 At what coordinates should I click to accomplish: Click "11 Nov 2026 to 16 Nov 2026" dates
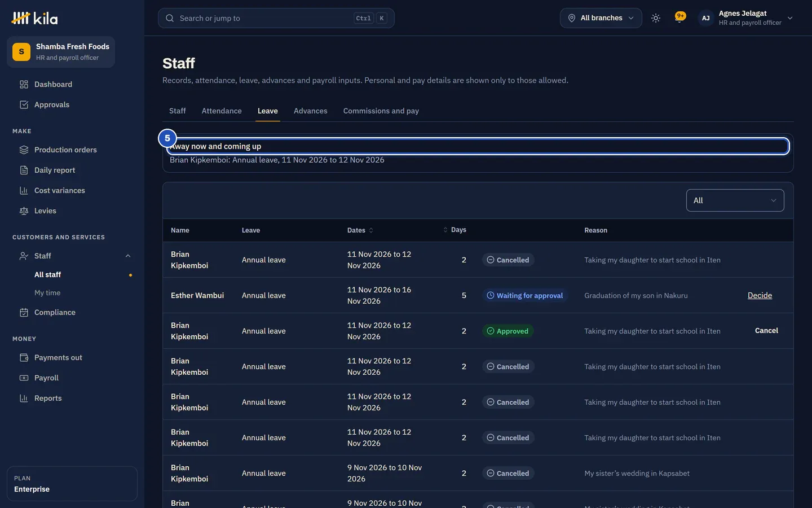coord(379,296)
